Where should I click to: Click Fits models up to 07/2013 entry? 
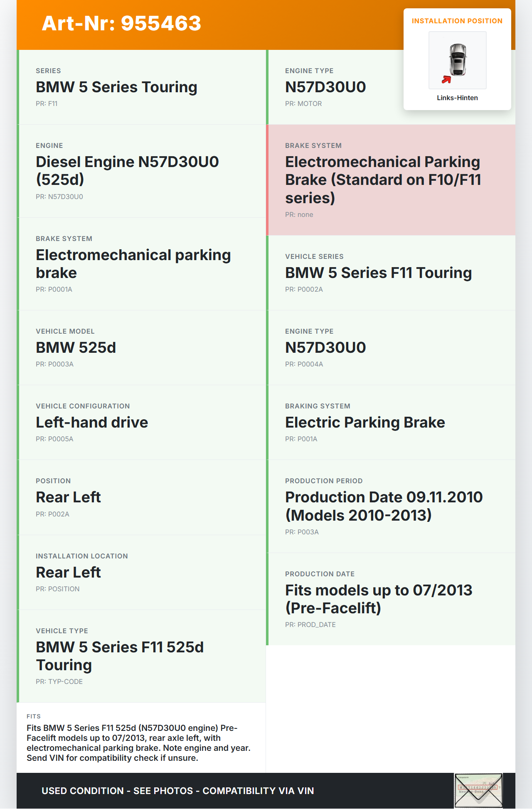391,599
